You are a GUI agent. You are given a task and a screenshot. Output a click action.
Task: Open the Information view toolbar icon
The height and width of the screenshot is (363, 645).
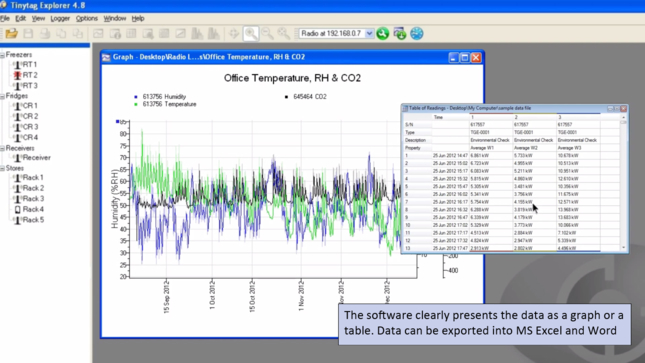(115, 33)
